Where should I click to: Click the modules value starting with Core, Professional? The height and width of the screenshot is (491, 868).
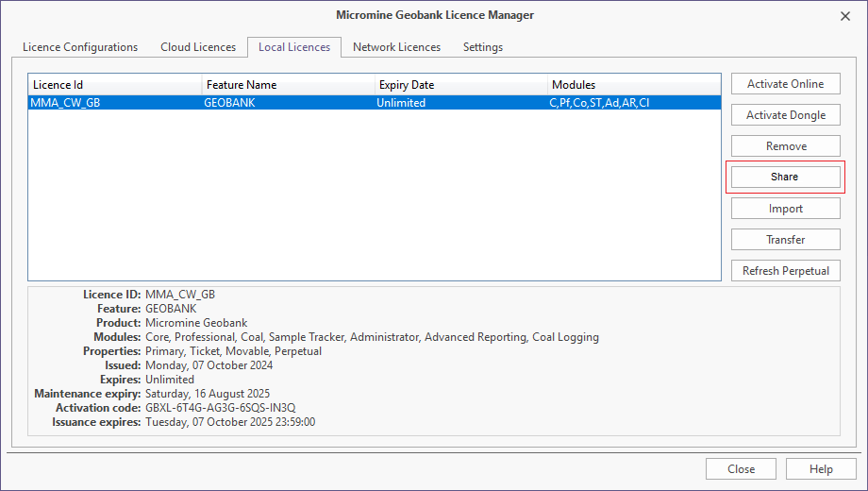[x=372, y=337]
